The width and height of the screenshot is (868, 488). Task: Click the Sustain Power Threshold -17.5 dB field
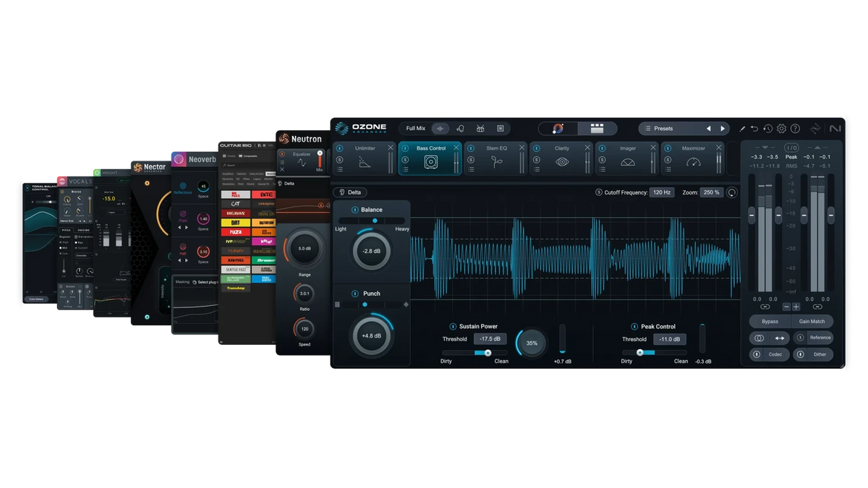490,339
